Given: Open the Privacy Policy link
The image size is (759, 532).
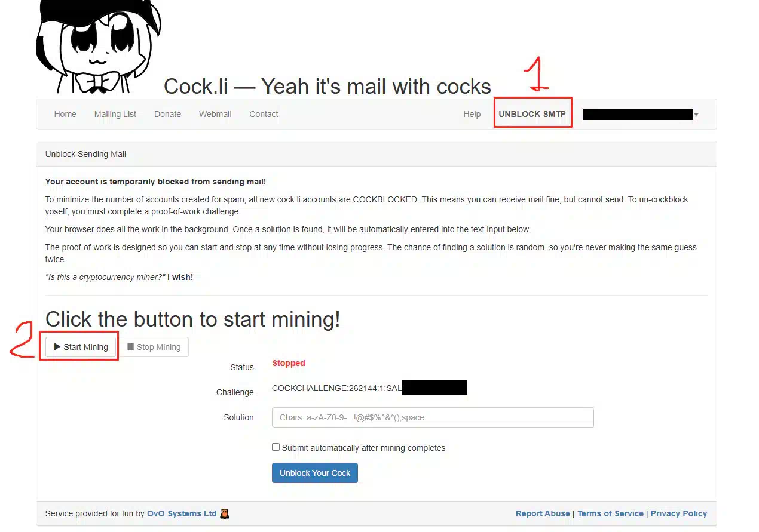Looking at the screenshot, I should 679,513.
